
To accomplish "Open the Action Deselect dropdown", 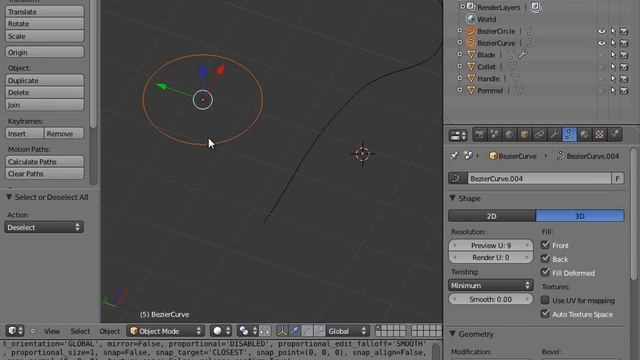I will [x=44, y=227].
